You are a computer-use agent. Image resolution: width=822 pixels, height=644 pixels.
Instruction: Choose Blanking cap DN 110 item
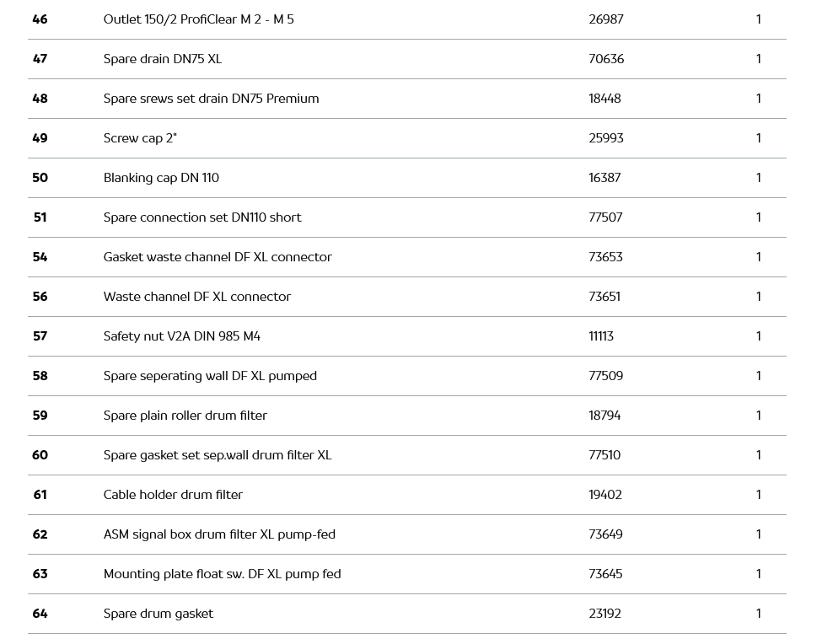[x=161, y=178]
